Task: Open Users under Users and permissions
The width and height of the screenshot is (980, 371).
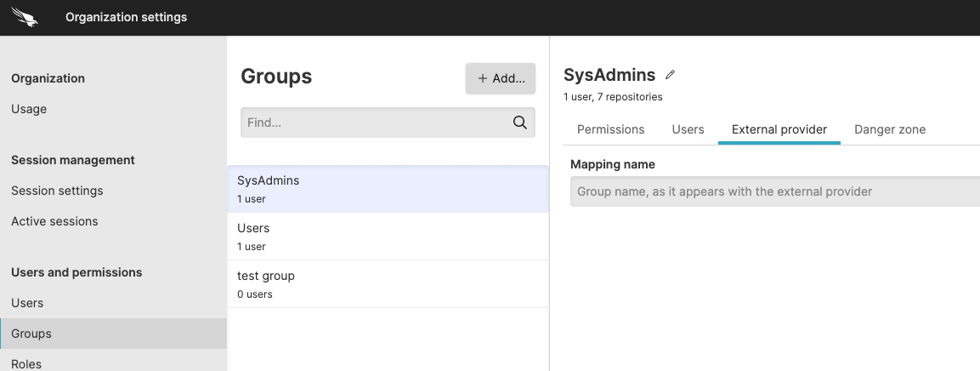Action: 27,303
